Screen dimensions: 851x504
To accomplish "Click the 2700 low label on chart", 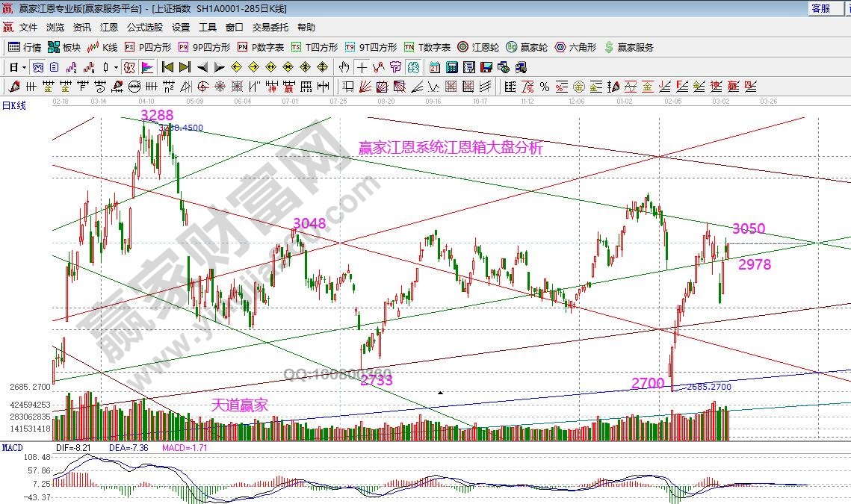I will click(x=647, y=383).
